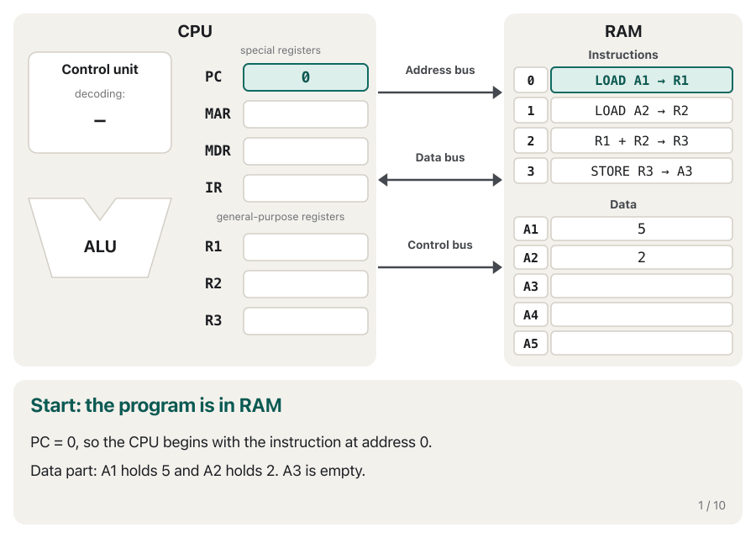Click the empty A5 data cell
The image size is (756, 538).
641,343
